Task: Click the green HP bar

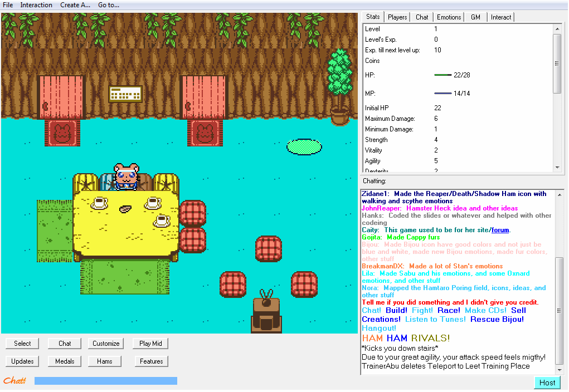Action: coord(443,75)
